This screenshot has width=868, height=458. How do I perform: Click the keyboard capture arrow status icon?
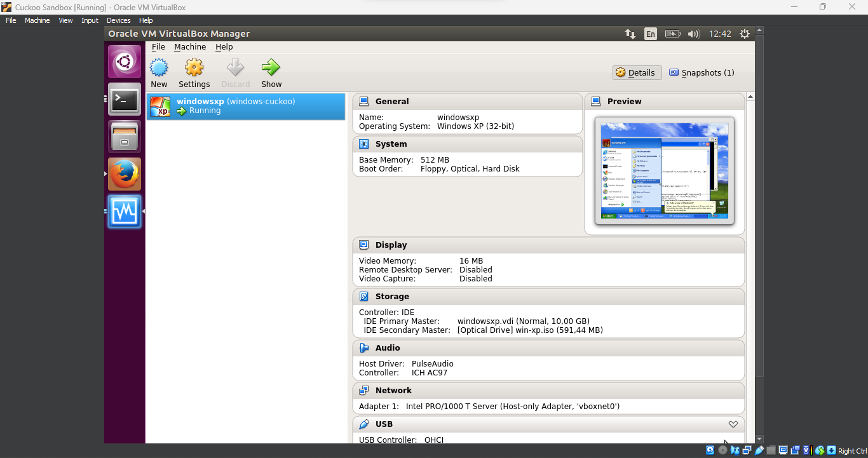pyautogui.click(x=831, y=450)
